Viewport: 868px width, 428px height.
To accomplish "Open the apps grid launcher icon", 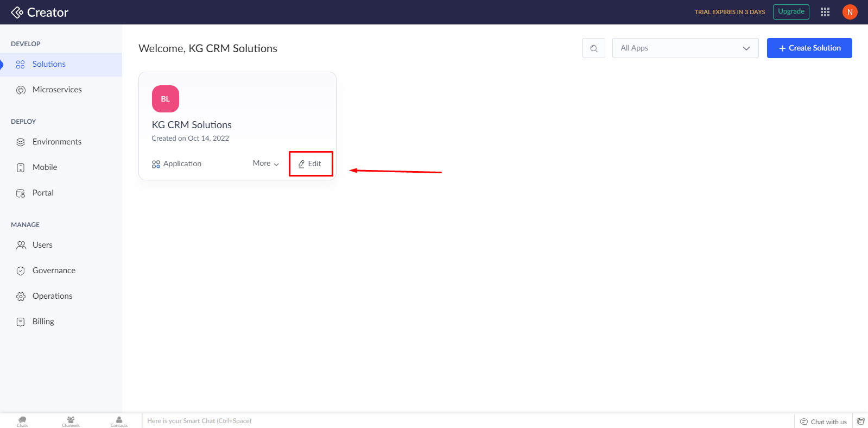I will point(825,12).
